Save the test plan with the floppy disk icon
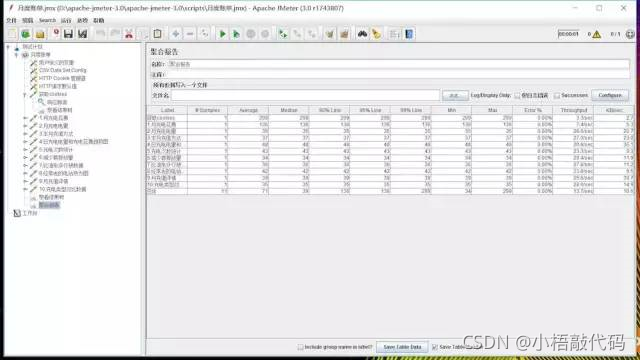640x360 pixels. pyautogui.click(x=68, y=34)
